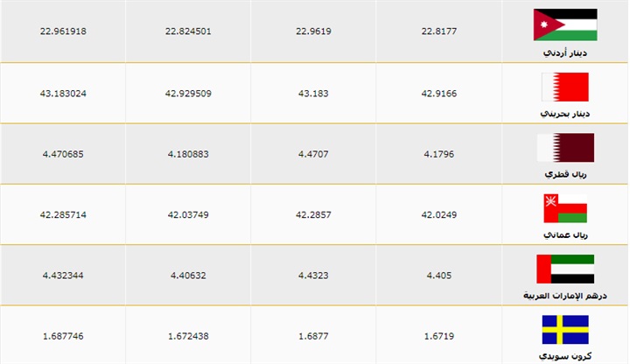Select the 22.8177 rate cell
Viewport: 630px width, 364px height.
point(439,31)
